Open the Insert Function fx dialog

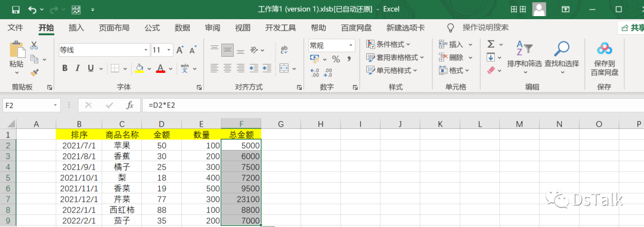point(130,105)
